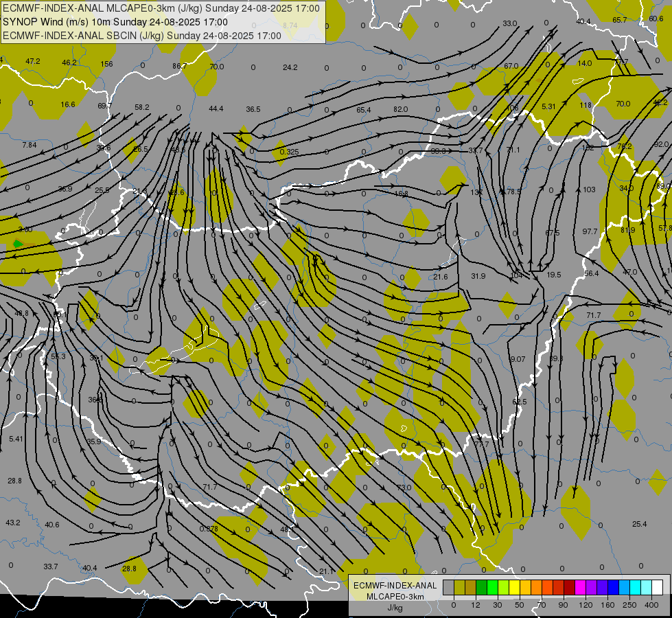Click the '19.5' data value

(554, 275)
